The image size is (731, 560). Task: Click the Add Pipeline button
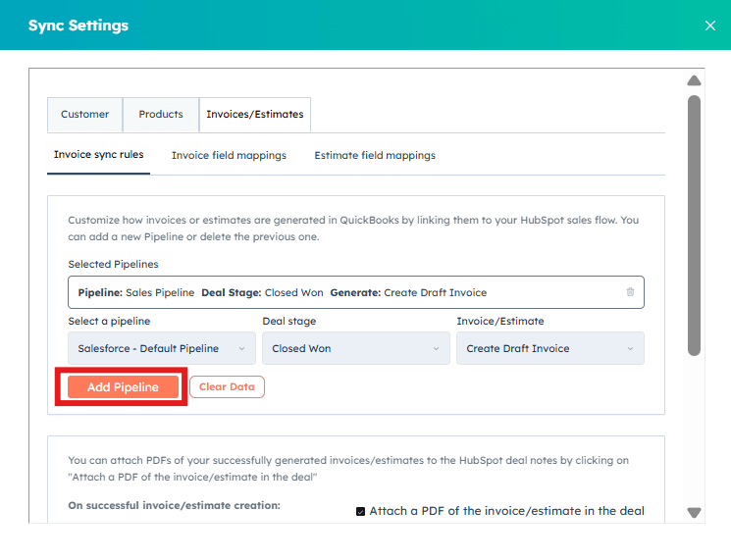tap(123, 387)
